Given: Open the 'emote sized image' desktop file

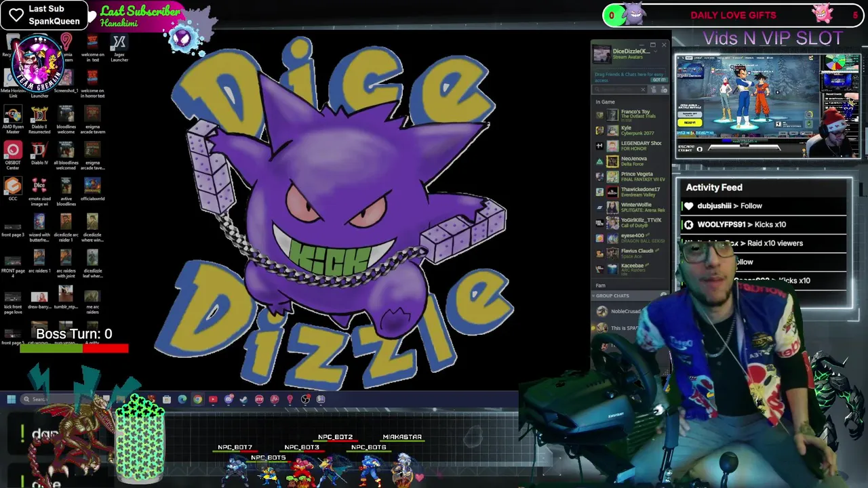Looking at the screenshot, I should click(x=39, y=192).
